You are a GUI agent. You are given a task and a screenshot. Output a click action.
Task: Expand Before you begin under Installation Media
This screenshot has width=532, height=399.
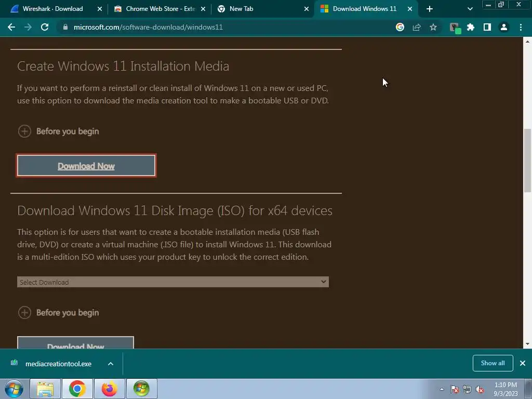pyautogui.click(x=58, y=131)
